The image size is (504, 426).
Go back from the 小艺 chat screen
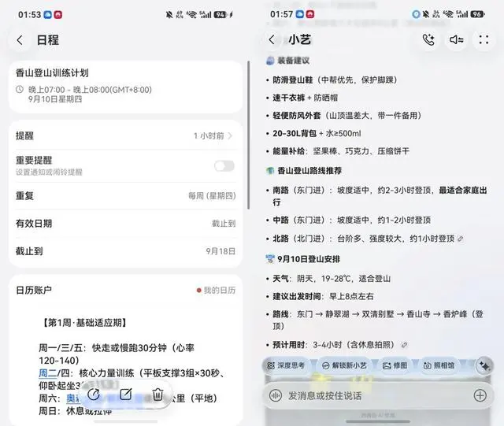(272, 40)
